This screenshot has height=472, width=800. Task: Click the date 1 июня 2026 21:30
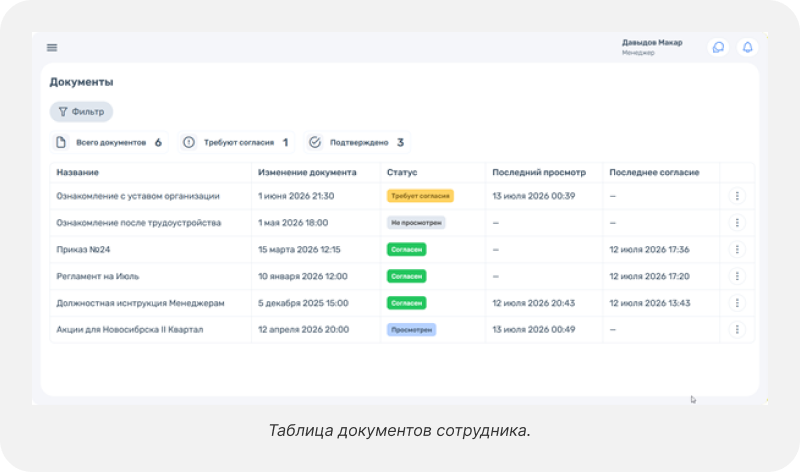click(x=296, y=196)
